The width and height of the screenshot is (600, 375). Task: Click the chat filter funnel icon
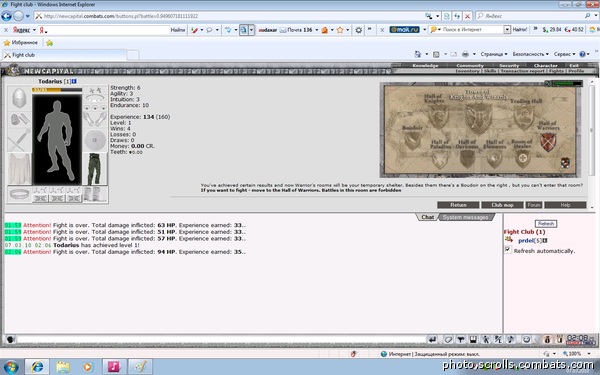[x=461, y=339]
